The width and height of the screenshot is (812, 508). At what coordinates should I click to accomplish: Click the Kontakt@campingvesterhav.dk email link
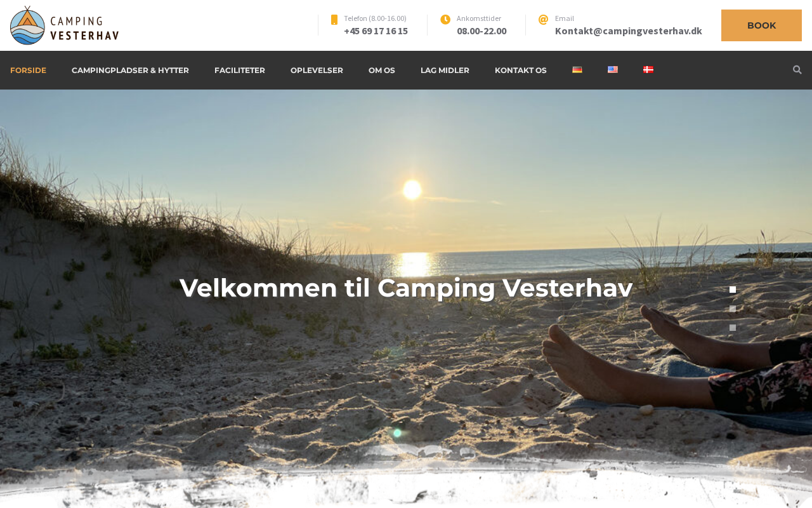629,30
